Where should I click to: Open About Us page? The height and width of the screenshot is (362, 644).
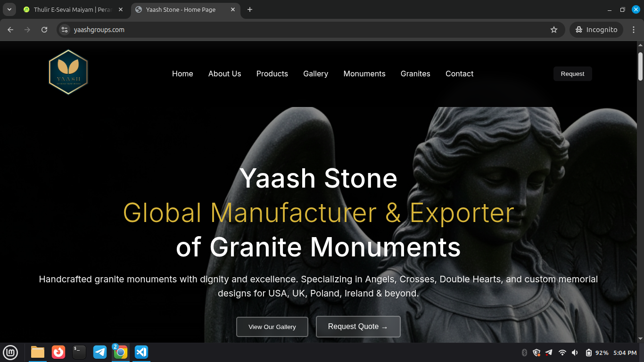pyautogui.click(x=224, y=74)
